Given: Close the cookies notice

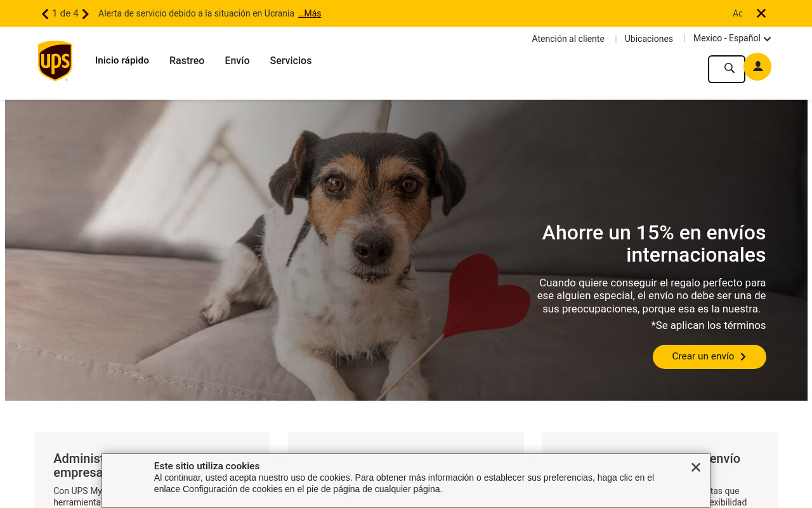Looking at the screenshot, I should (x=696, y=467).
